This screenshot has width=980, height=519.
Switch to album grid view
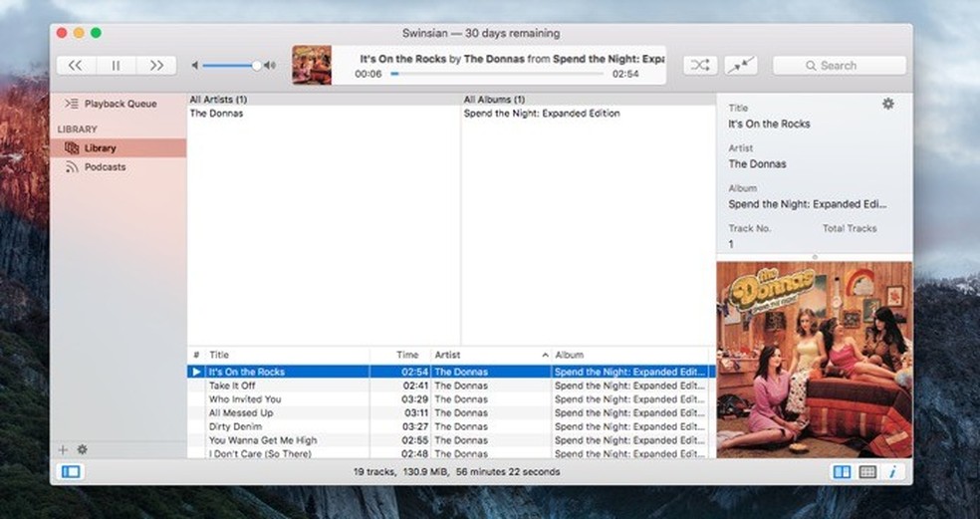click(x=867, y=471)
